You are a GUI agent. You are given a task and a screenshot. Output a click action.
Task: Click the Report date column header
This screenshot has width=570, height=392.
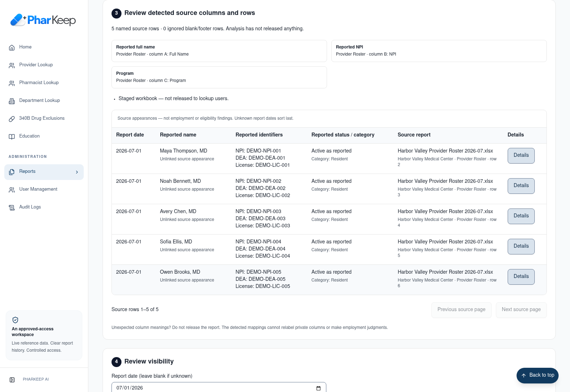coord(130,135)
